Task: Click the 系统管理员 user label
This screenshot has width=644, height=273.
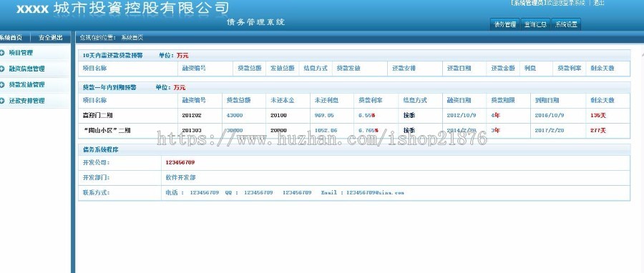Action: (529, 3)
